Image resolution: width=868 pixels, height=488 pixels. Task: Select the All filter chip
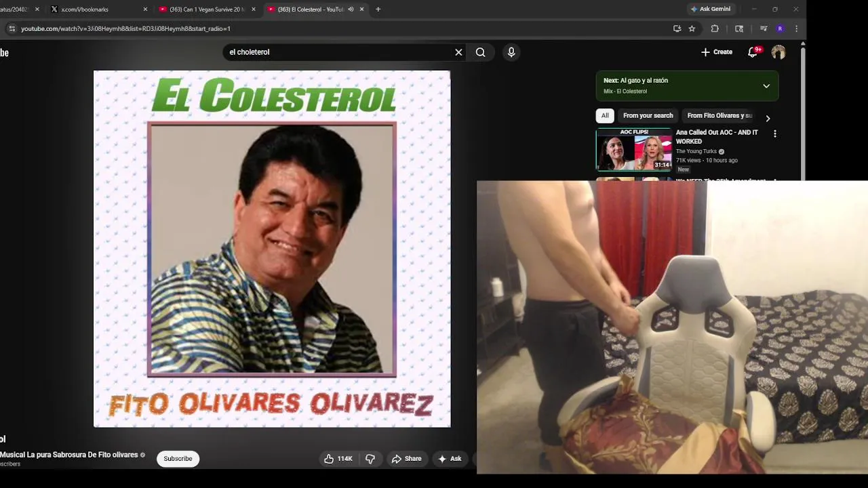pyautogui.click(x=605, y=115)
